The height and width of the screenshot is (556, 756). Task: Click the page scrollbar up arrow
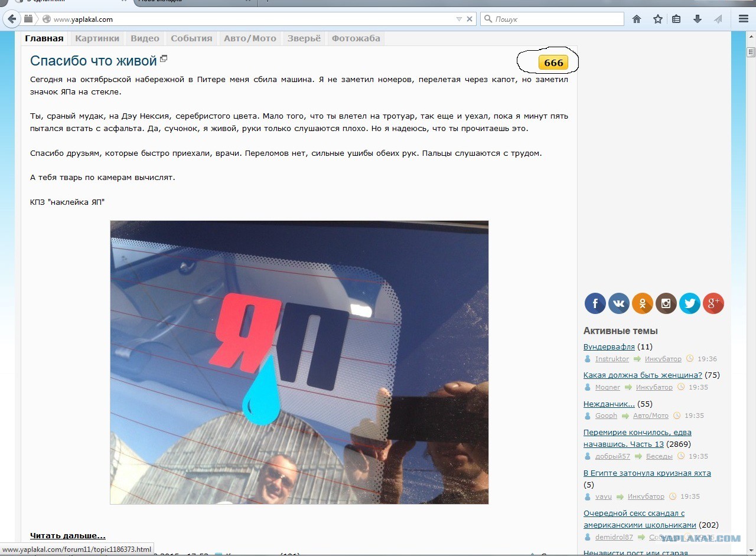(x=750, y=36)
